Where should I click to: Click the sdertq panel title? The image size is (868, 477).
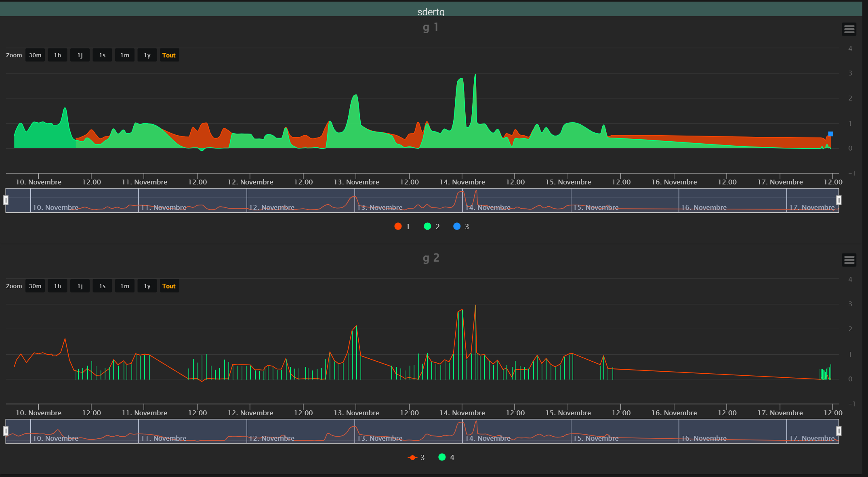(431, 12)
